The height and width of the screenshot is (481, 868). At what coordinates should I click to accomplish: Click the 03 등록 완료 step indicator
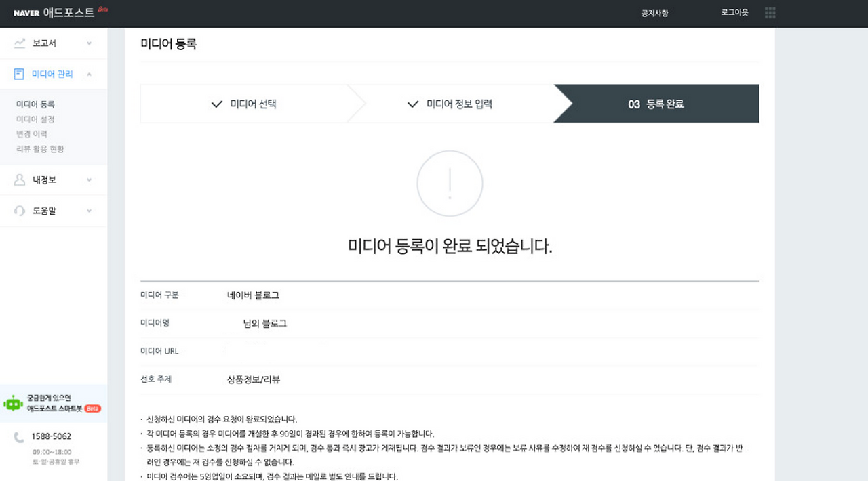point(655,104)
